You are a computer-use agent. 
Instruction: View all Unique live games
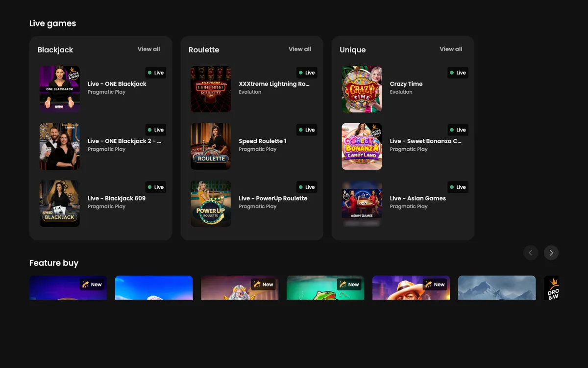(x=451, y=49)
